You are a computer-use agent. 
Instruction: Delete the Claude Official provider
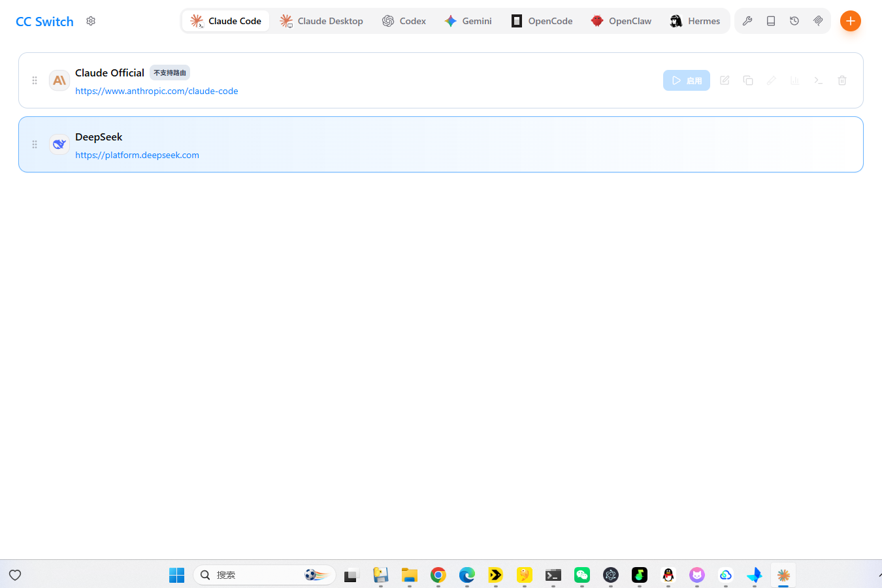[842, 80]
